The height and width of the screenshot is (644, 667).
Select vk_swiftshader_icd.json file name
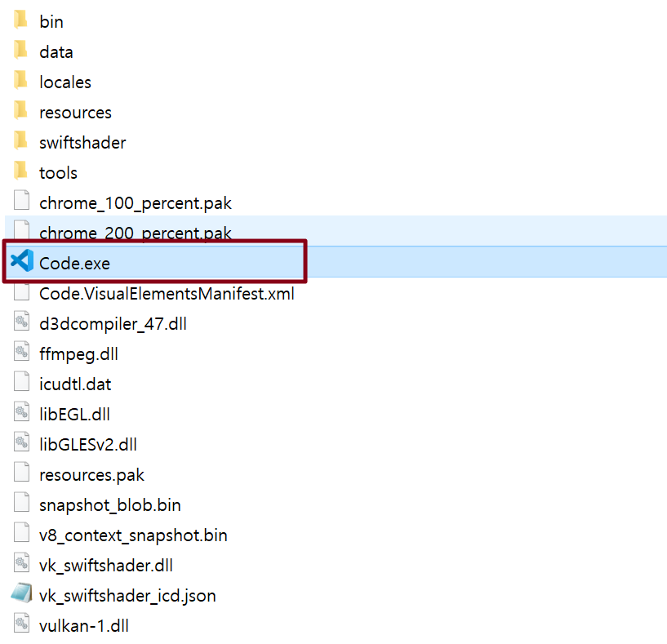coord(127,596)
